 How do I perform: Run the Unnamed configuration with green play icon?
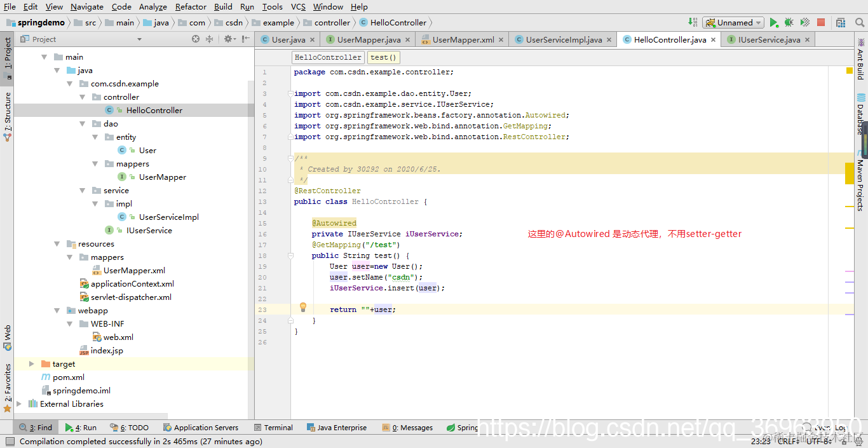tap(773, 22)
